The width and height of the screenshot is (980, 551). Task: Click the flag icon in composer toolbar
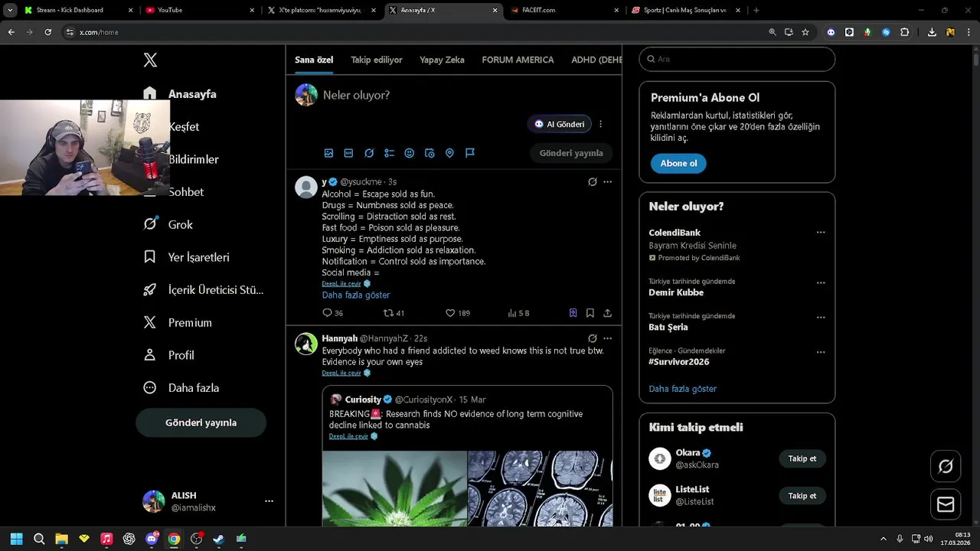pos(470,153)
